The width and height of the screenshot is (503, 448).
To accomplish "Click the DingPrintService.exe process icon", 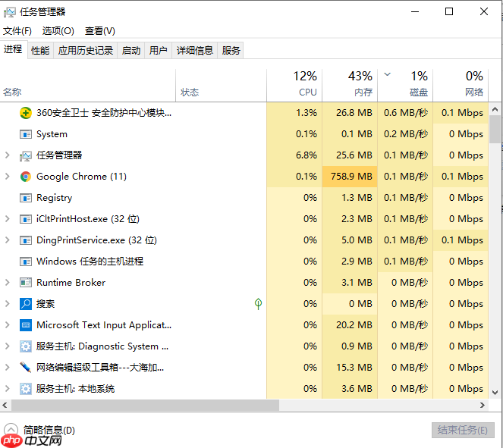I will point(26,240).
